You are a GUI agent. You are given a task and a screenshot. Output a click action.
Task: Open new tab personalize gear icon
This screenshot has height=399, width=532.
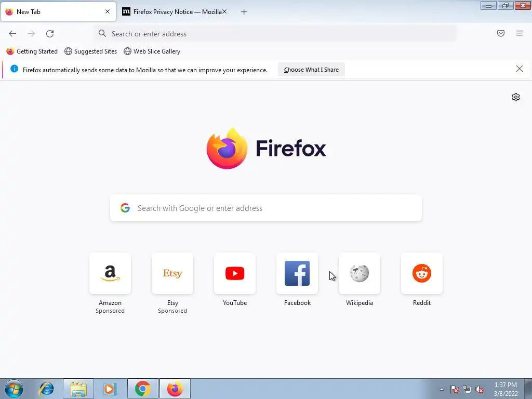(516, 97)
